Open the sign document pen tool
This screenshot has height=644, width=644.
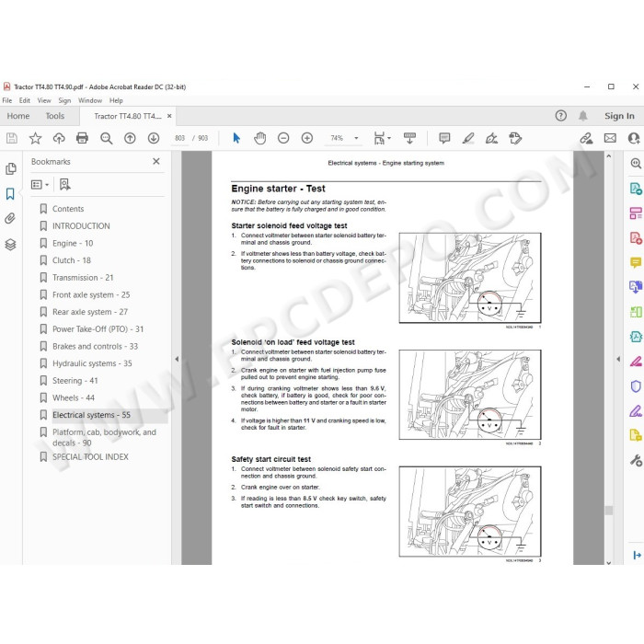[x=491, y=138]
